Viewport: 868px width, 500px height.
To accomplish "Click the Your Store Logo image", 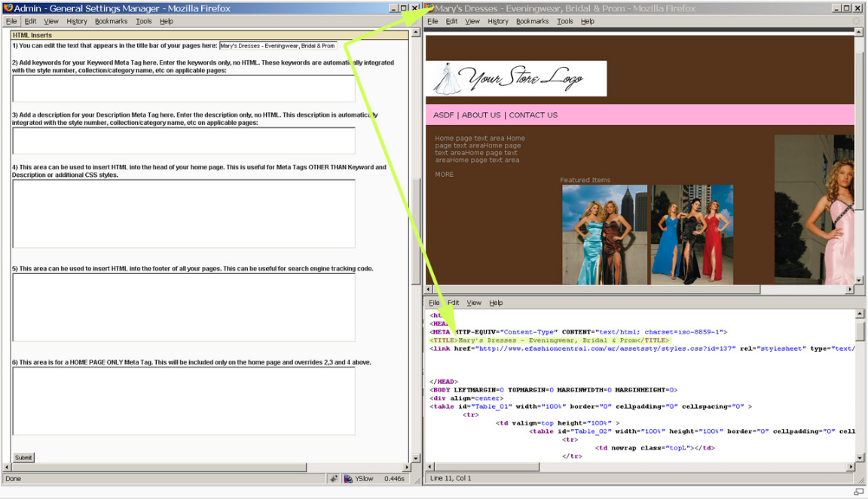I will pos(516,78).
